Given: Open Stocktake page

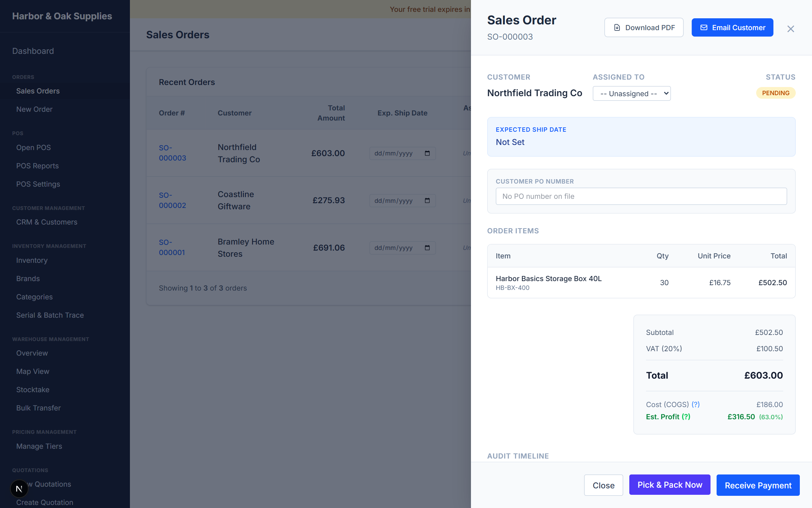Looking at the screenshot, I should [33, 389].
